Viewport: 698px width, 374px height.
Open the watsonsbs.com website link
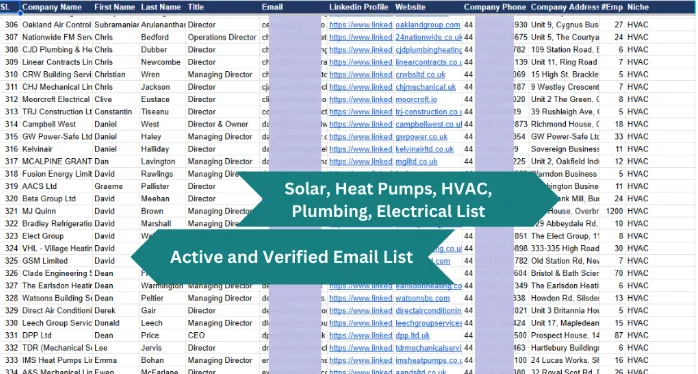pyautogui.click(x=423, y=298)
